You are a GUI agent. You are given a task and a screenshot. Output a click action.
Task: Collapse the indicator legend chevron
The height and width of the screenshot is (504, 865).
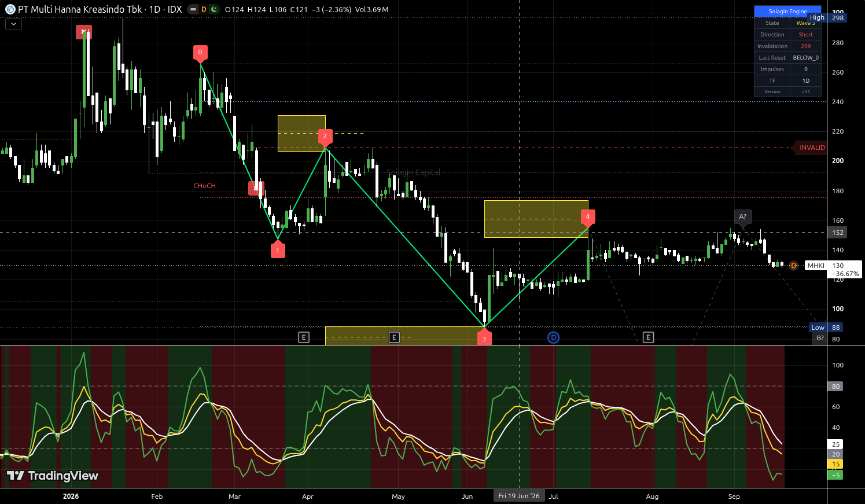(x=13, y=24)
